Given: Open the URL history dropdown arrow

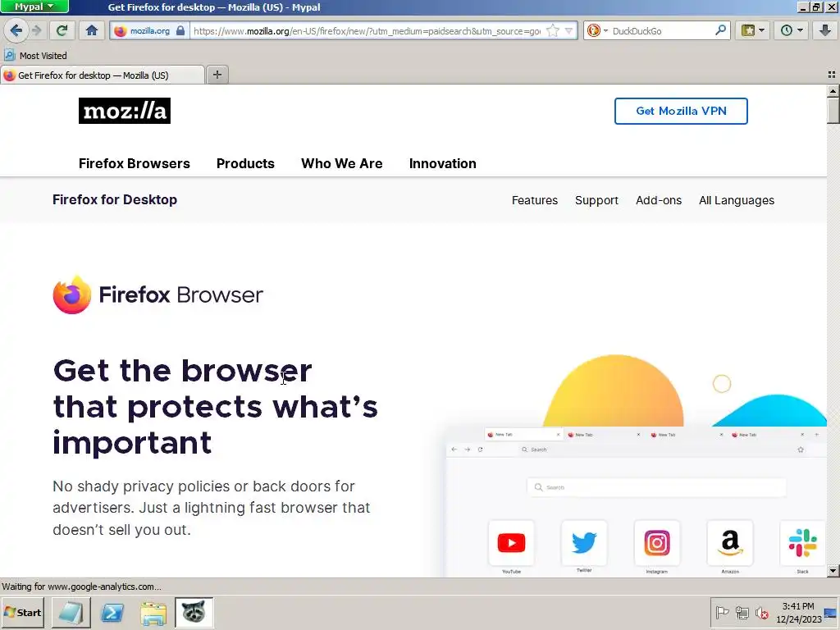Looking at the screenshot, I should pyautogui.click(x=569, y=30).
